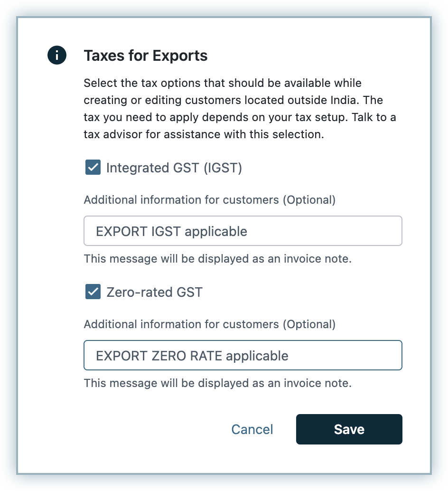Uncheck the Zero-rated GST checkbox
The height and width of the screenshot is (491, 448).
coord(93,292)
